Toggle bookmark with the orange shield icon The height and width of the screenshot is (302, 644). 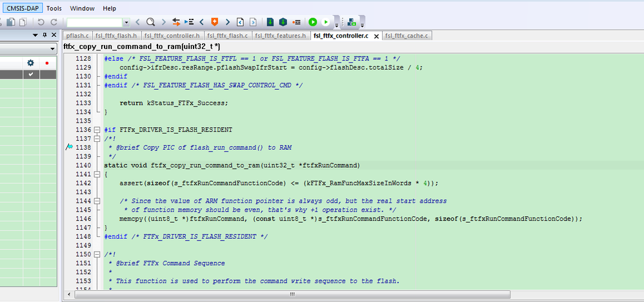(x=214, y=22)
